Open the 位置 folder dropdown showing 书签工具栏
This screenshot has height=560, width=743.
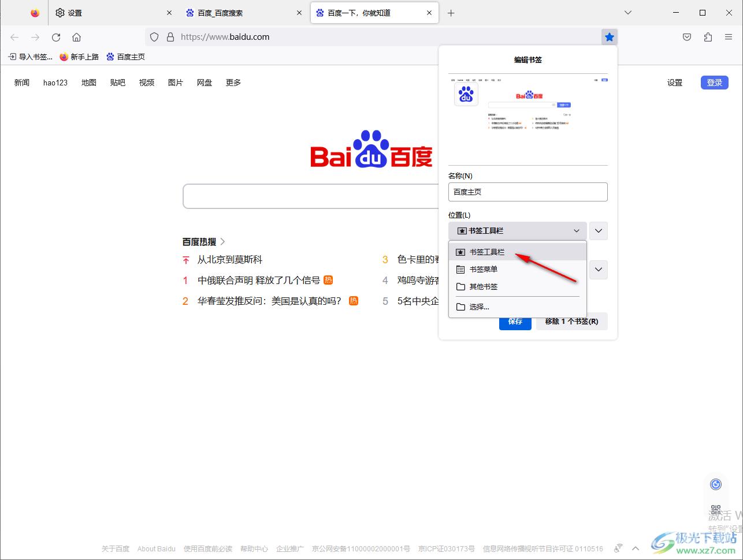(518, 231)
